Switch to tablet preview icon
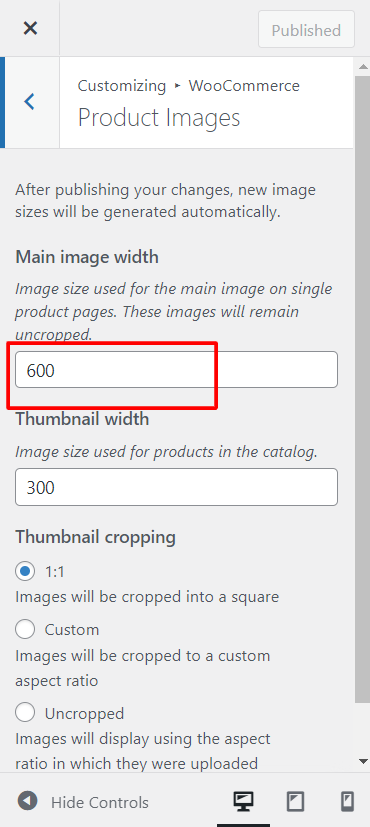 (x=295, y=802)
